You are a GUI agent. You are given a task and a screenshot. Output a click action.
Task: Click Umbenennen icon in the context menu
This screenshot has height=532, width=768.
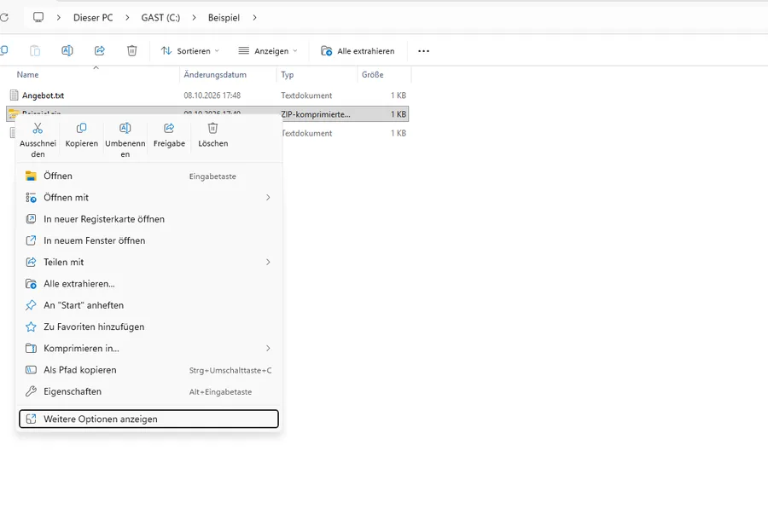[x=125, y=128]
